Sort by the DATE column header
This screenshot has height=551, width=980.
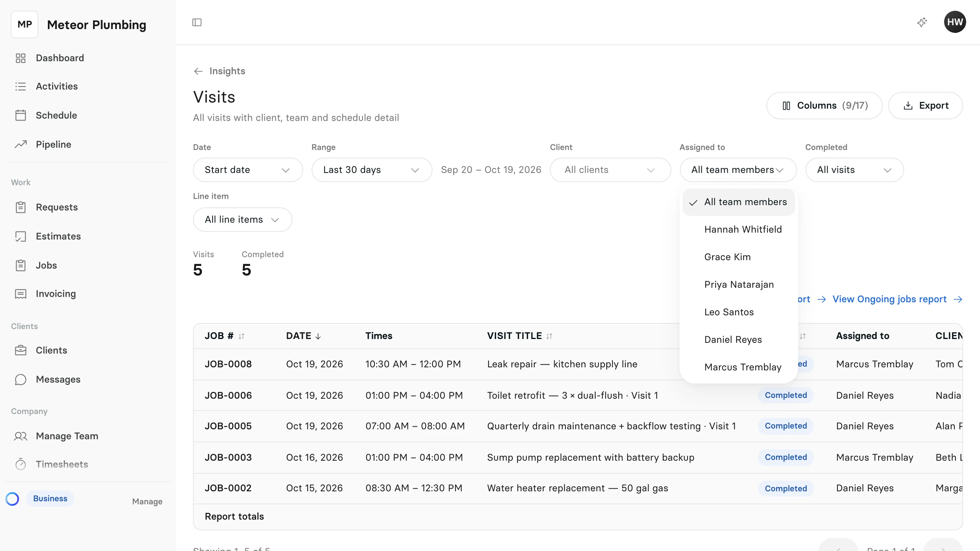[x=304, y=336]
